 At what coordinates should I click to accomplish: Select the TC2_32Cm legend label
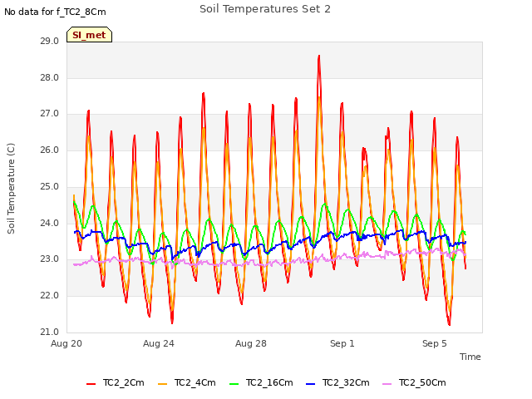click(x=346, y=382)
